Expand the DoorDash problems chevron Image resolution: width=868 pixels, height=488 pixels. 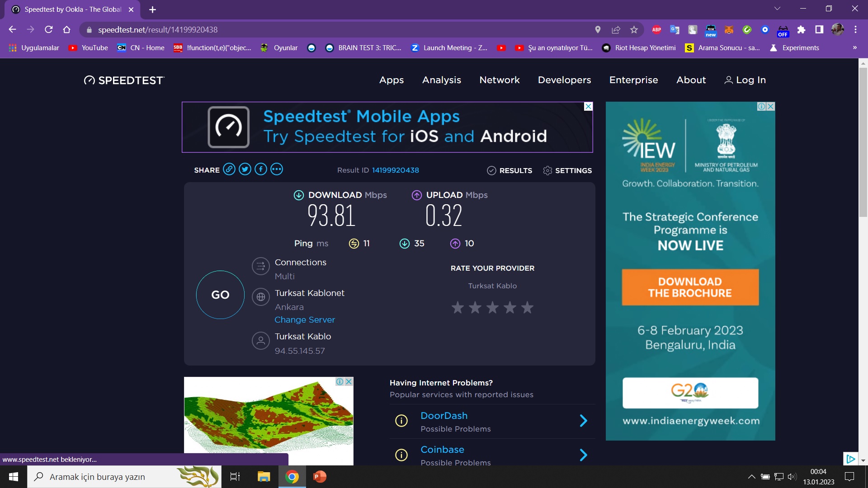pos(583,421)
